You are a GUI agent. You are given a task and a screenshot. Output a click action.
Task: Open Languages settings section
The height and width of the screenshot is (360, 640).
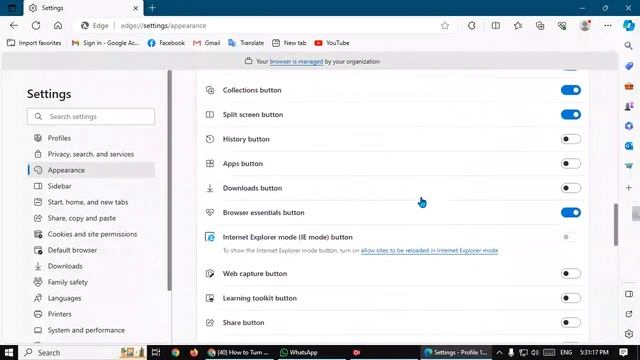click(91, 298)
